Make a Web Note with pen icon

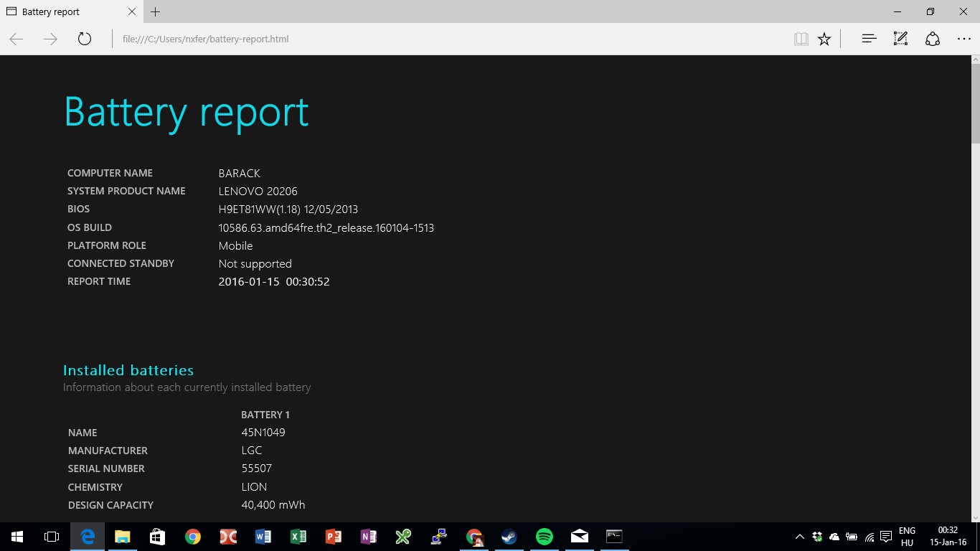(x=900, y=39)
